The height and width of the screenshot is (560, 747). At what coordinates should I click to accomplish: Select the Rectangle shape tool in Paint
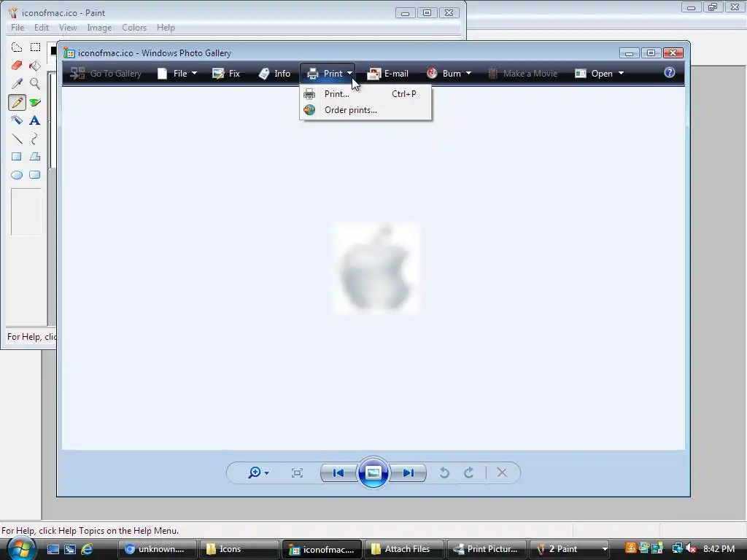click(17, 157)
